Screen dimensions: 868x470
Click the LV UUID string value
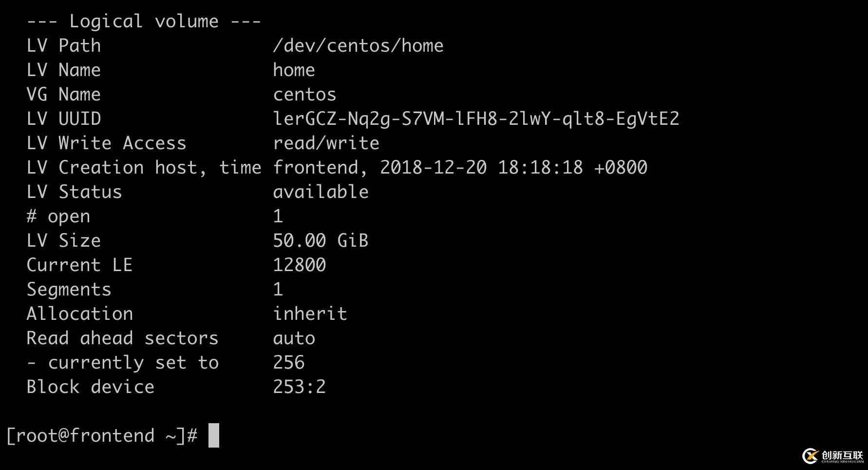point(475,119)
